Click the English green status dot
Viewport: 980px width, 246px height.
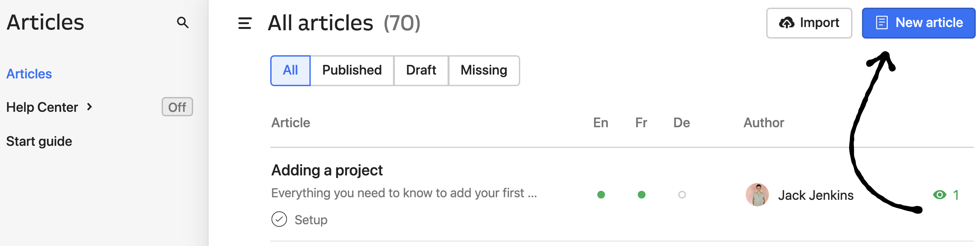[x=601, y=195]
